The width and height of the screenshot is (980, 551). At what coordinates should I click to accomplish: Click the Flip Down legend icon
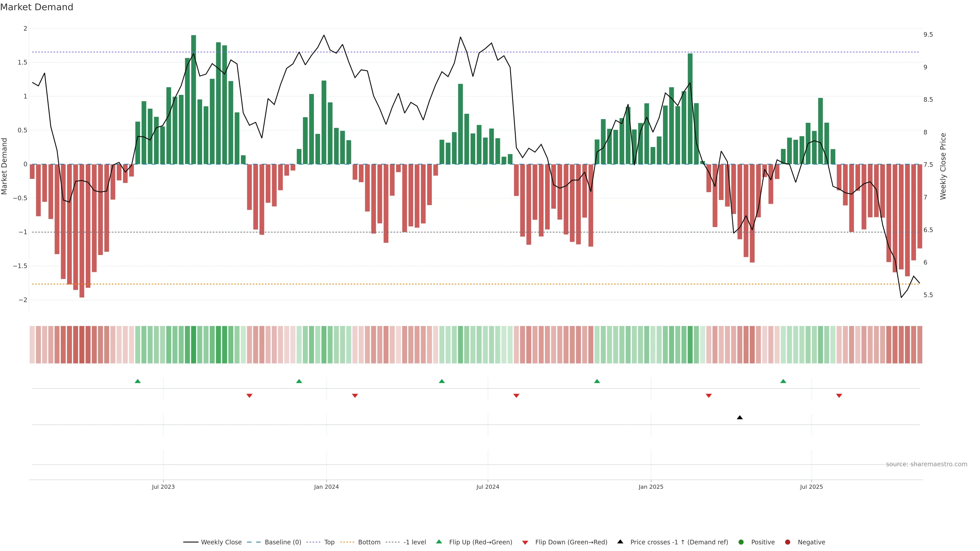[525, 543]
